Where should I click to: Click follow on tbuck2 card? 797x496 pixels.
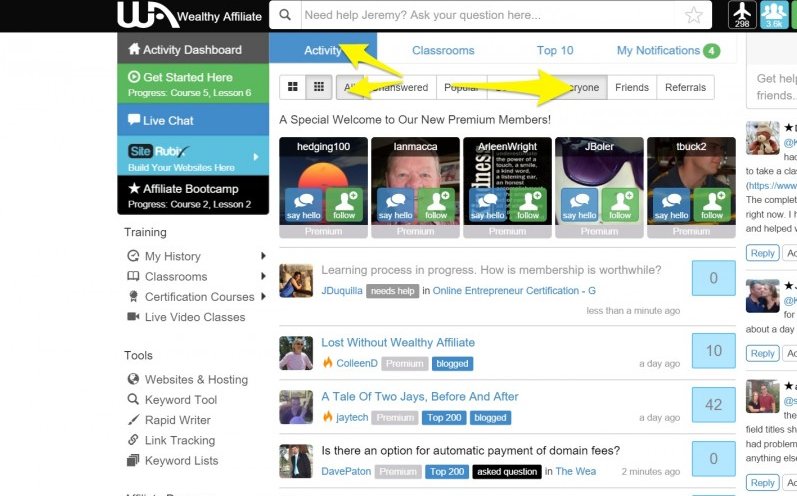click(x=712, y=205)
